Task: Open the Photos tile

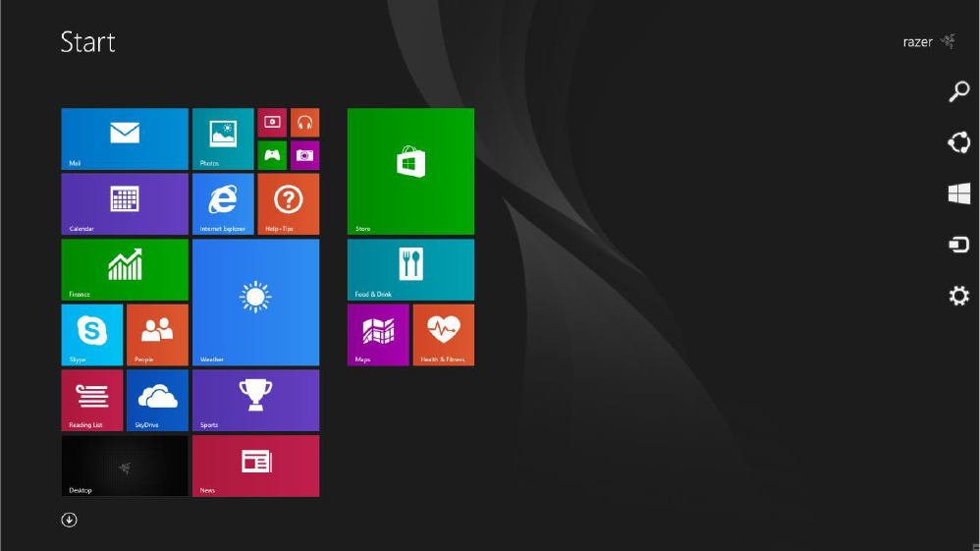Action: click(x=223, y=138)
